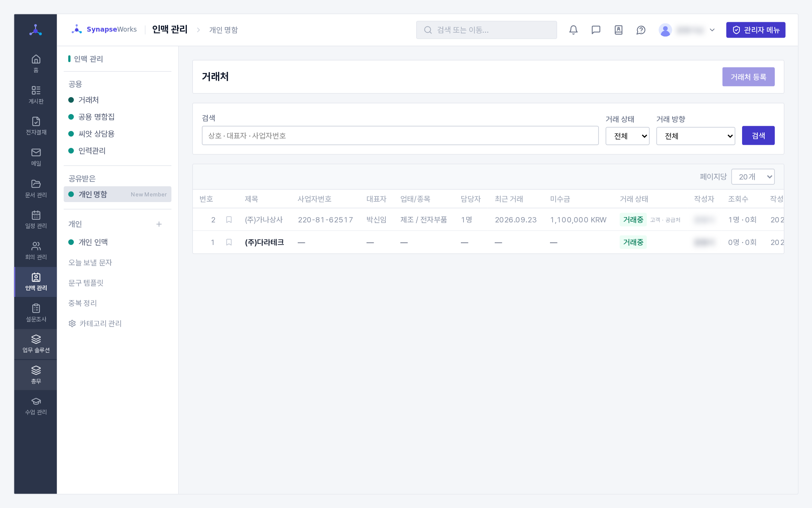Click the plus icon next to 개인

159,224
